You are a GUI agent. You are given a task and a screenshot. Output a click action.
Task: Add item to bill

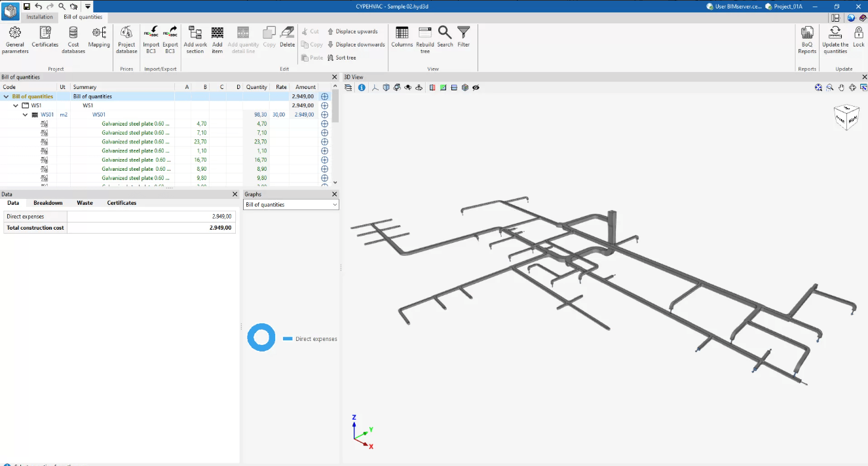coord(217,40)
